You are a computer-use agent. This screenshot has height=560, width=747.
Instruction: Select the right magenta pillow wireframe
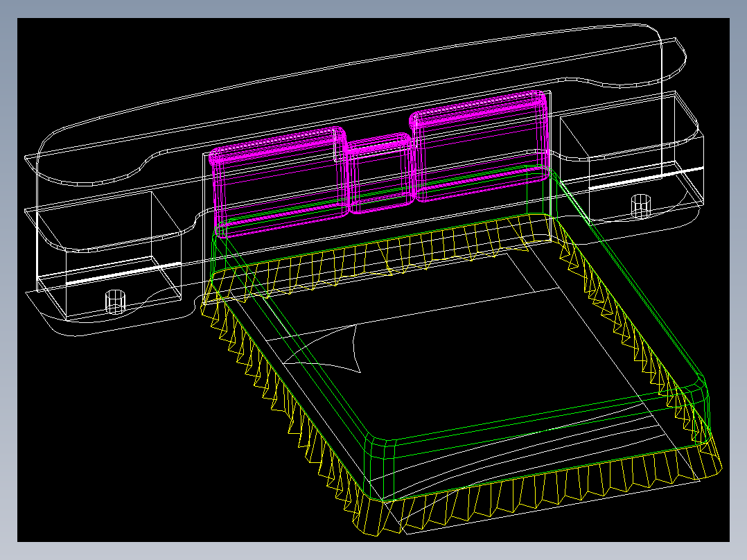click(480, 146)
